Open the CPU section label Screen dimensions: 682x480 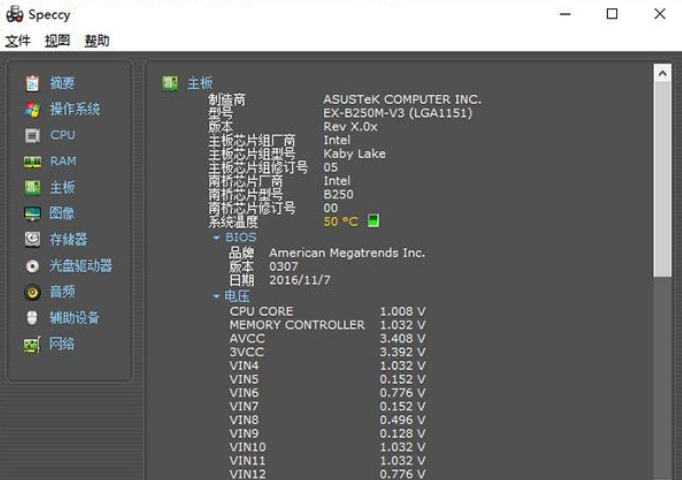tap(63, 135)
